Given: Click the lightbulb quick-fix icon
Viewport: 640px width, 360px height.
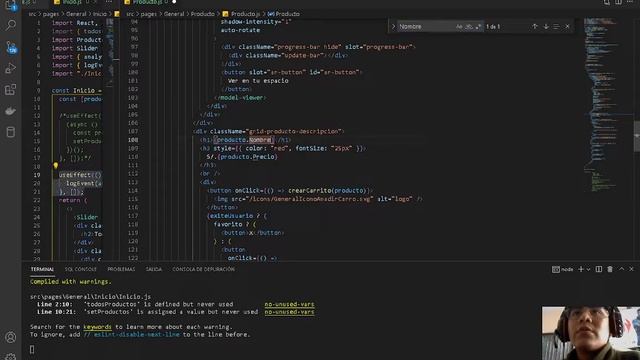Looking at the screenshot, I should coord(56,166).
